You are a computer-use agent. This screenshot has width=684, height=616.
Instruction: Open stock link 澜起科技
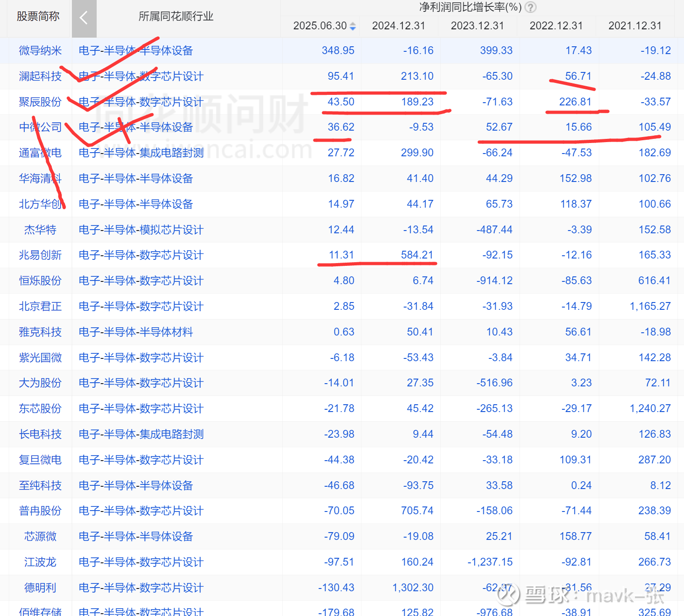click(40, 76)
